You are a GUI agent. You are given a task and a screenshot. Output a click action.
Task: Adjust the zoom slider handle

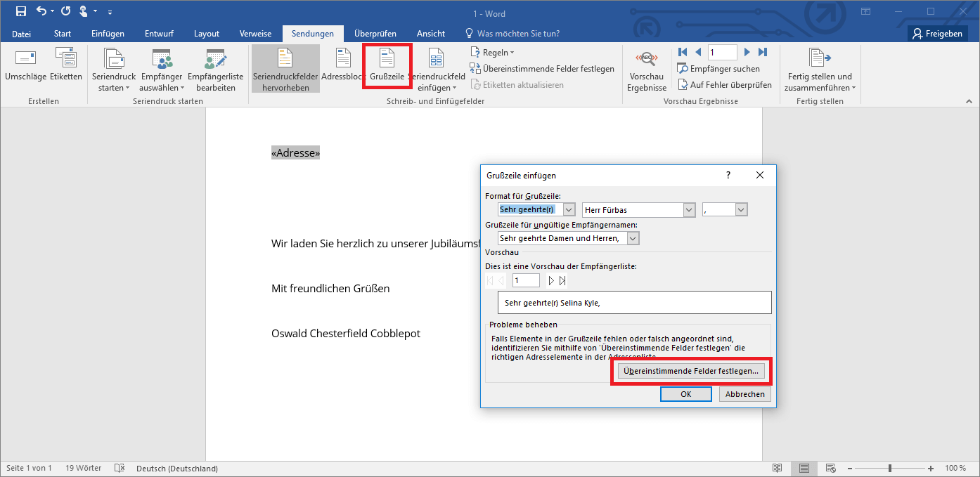890,468
